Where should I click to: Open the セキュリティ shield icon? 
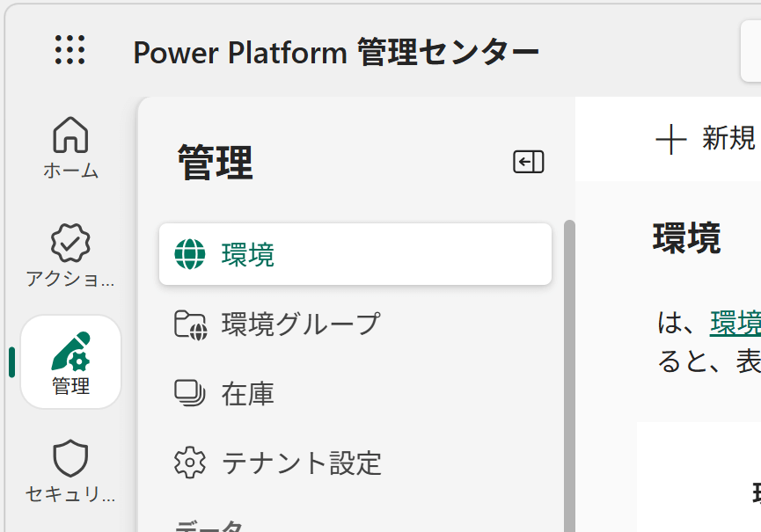70,460
